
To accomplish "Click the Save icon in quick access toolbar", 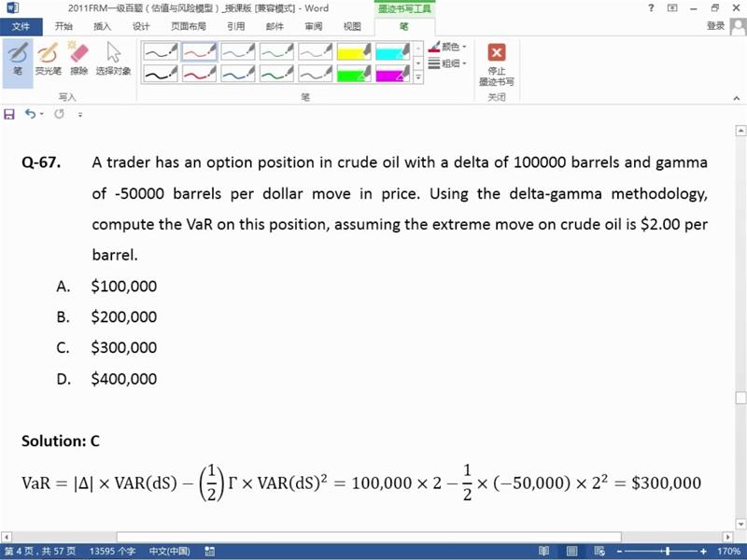I will point(9,114).
